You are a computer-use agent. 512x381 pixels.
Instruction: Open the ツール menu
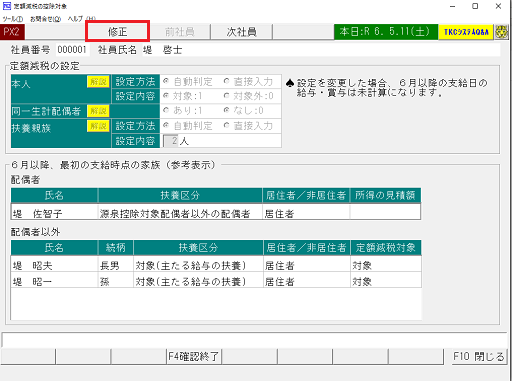click(x=13, y=19)
